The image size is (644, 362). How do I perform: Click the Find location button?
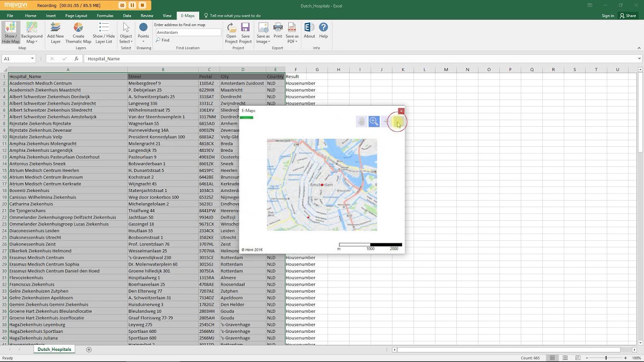pos(163,40)
